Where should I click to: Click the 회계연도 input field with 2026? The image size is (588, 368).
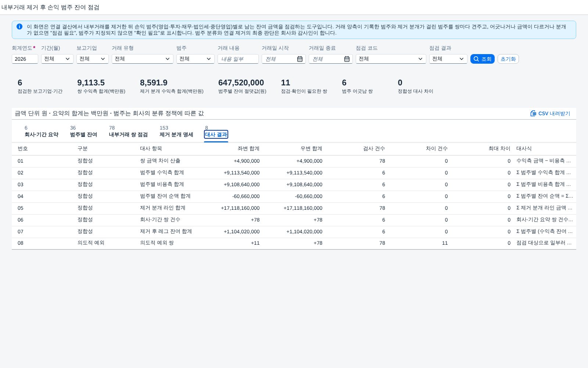coord(25,59)
